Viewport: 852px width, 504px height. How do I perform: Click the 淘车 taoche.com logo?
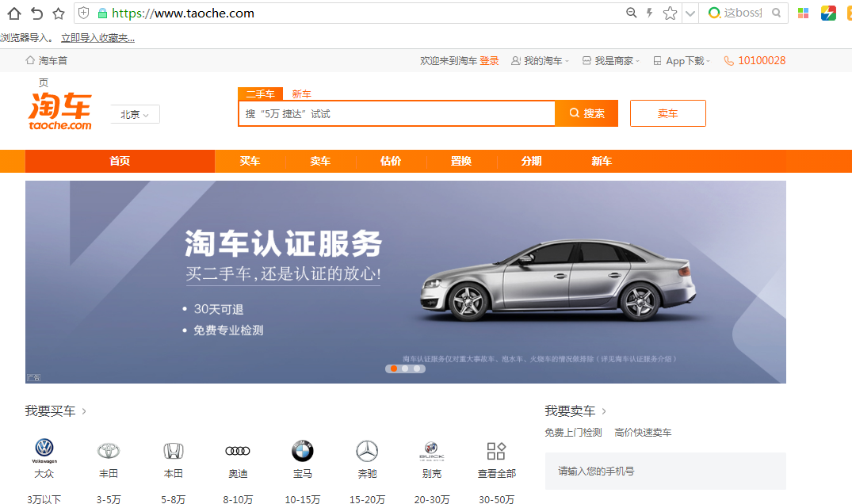click(59, 111)
